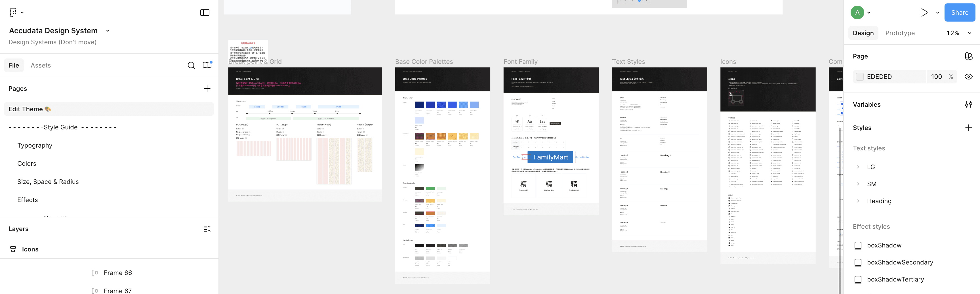This screenshot has height=294, width=980.
Task: Open the file name Accudata Design System dropdown
Action: coord(108,31)
